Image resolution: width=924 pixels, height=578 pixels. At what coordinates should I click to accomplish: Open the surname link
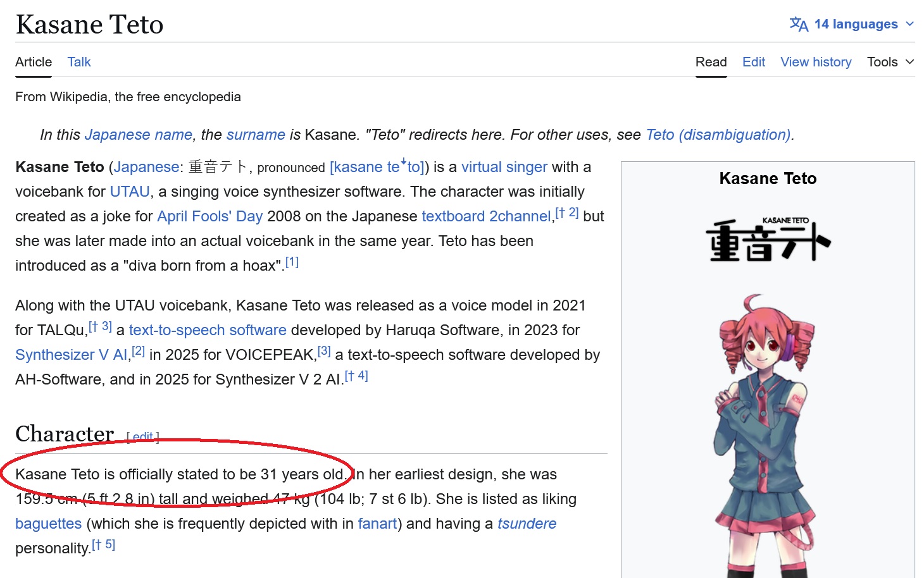point(256,135)
